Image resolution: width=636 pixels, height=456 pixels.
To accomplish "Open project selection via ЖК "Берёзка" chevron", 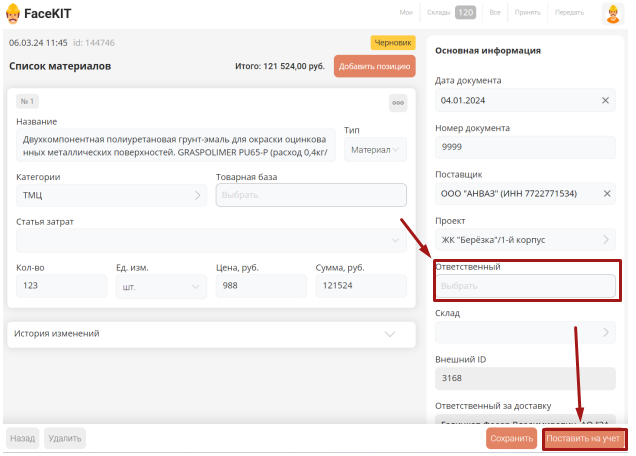I will pyautogui.click(x=604, y=240).
